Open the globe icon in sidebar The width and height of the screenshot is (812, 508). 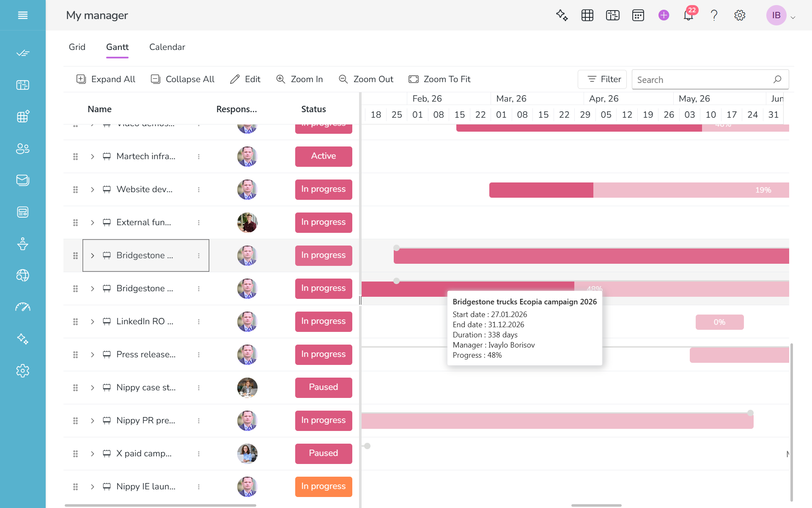(x=23, y=276)
